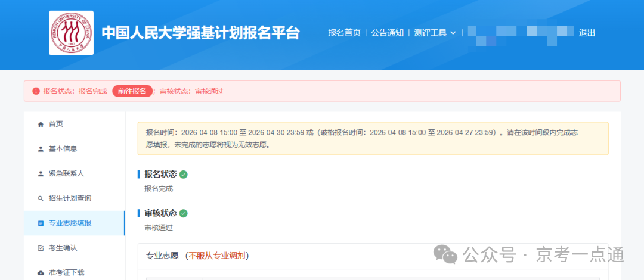Click 审核状态：审核通过 in red banner
The width and height of the screenshot is (644, 280).
click(x=191, y=91)
